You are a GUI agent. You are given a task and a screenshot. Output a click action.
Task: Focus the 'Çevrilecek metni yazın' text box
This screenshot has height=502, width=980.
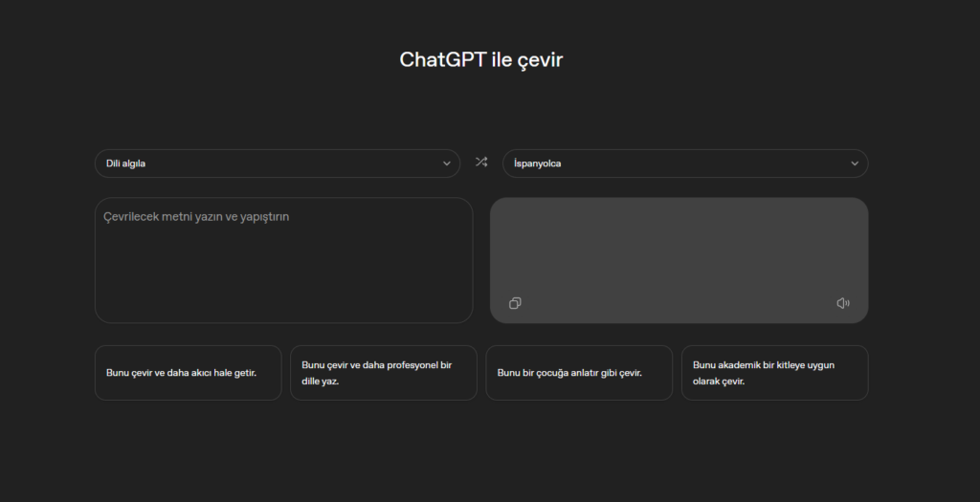[x=283, y=260]
